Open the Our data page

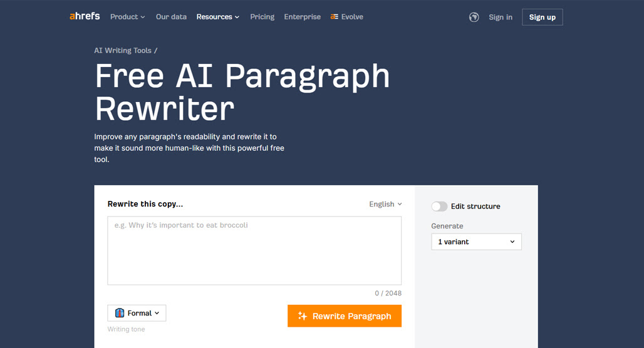coord(171,17)
